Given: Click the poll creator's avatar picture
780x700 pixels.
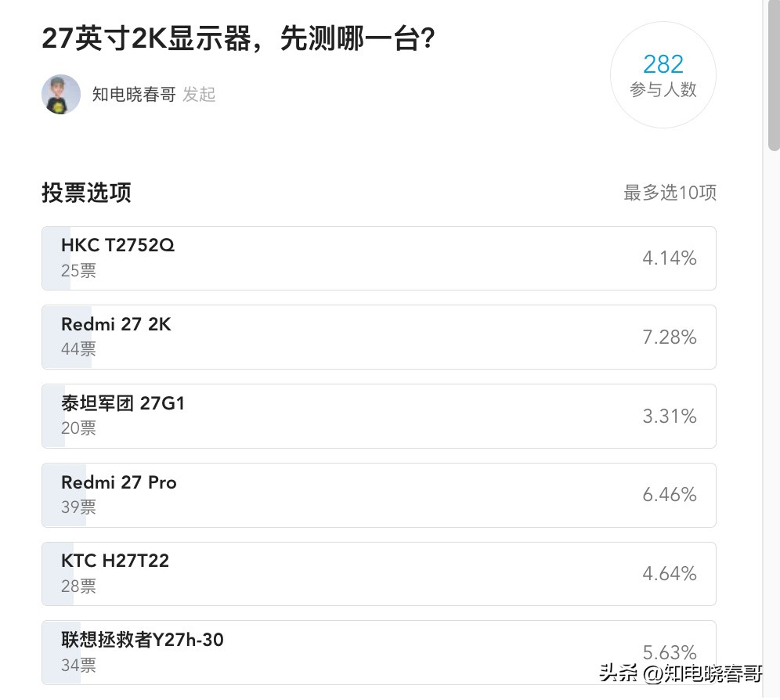Looking at the screenshot, I should point(61,94).
